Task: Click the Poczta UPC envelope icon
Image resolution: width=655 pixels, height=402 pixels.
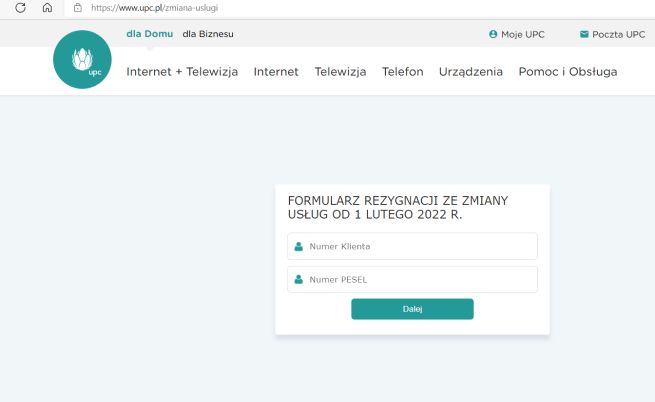Action: [x=584, y=34]
